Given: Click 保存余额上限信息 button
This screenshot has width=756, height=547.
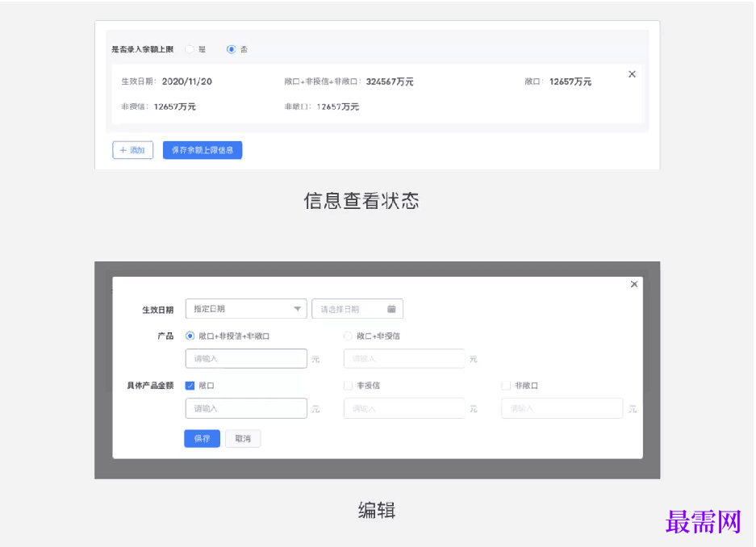Looking at the screenshot, I should click(x=203, y=150).
